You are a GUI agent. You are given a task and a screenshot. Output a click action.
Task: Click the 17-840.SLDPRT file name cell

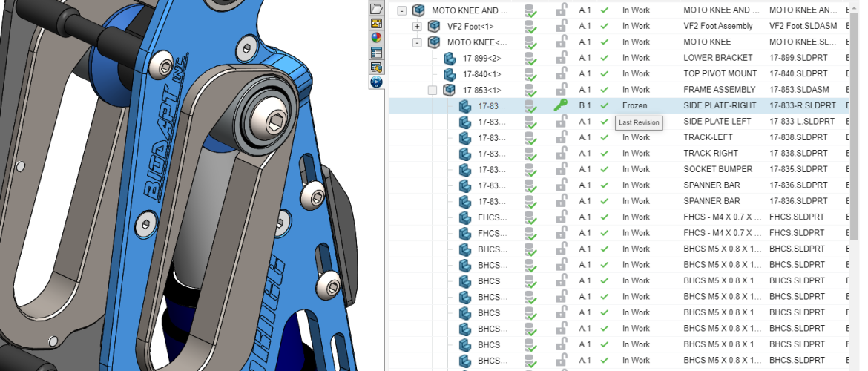800,74
